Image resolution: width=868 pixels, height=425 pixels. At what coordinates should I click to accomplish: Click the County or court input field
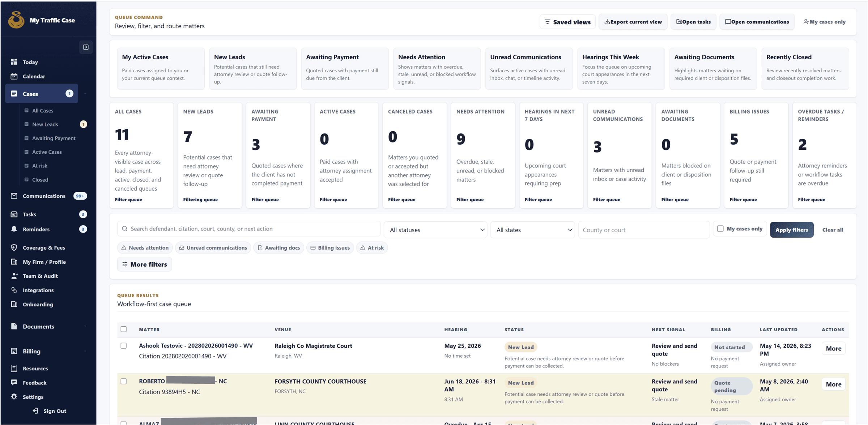(x=644, y=230)
